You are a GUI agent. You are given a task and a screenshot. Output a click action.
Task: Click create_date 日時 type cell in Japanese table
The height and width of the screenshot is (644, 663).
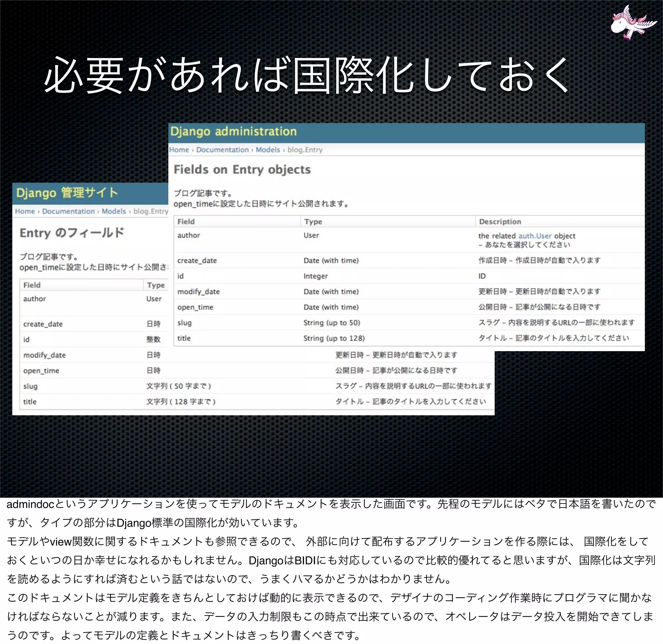(x=153, y=324)
